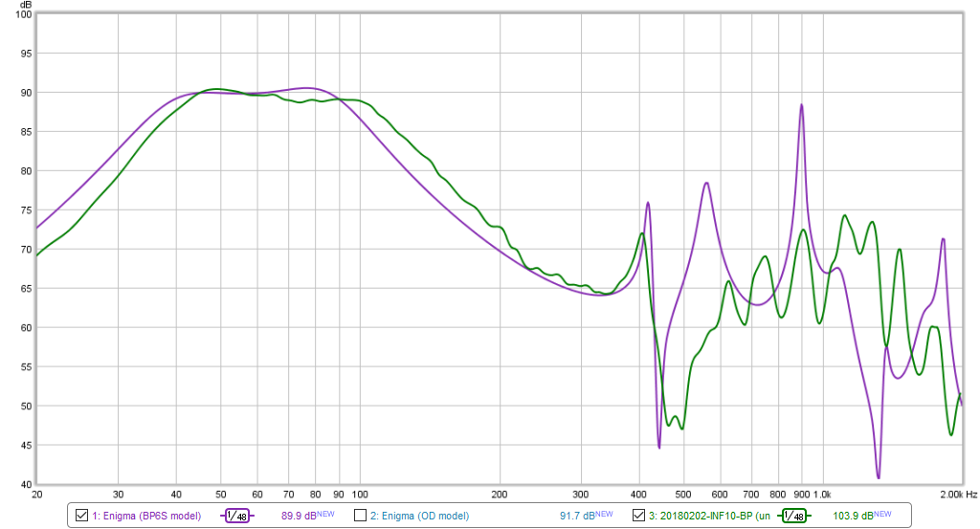Enable the Enigma (OD model) trace checkbox
Viewport: 980px width, 529px height.
click(360, 516)
